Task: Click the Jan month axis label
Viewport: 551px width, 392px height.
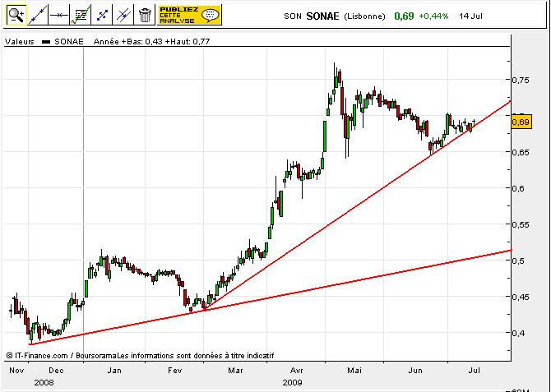Action: click(x=114, y=370)
